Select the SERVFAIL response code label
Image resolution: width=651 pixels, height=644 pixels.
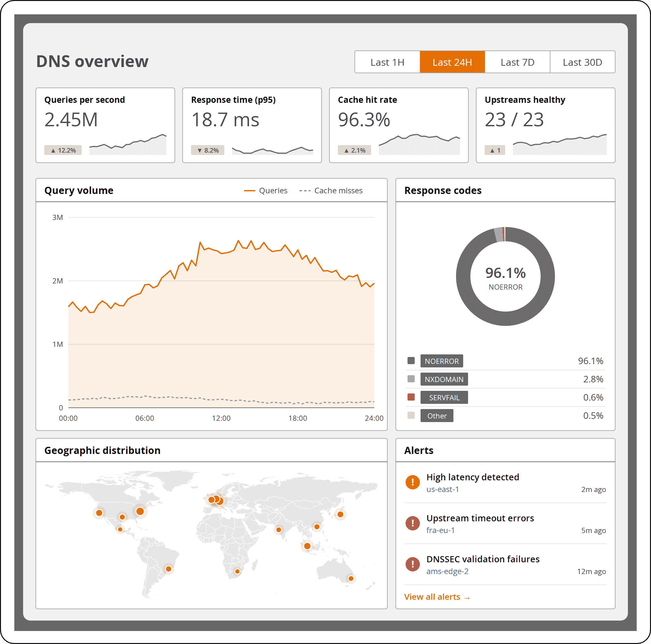[x=444, y=397]
